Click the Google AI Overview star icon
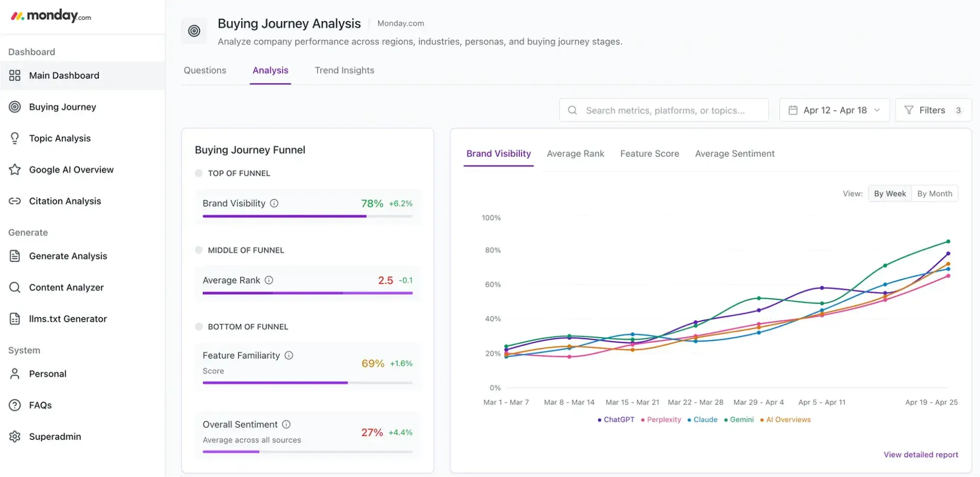 pos(14,169)
